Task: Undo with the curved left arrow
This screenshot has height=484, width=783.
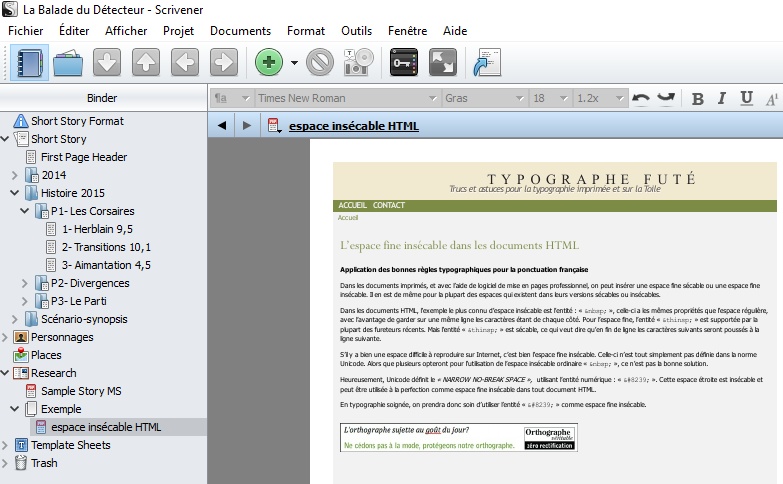Action: pyautogui.click(x=641, y=98)
